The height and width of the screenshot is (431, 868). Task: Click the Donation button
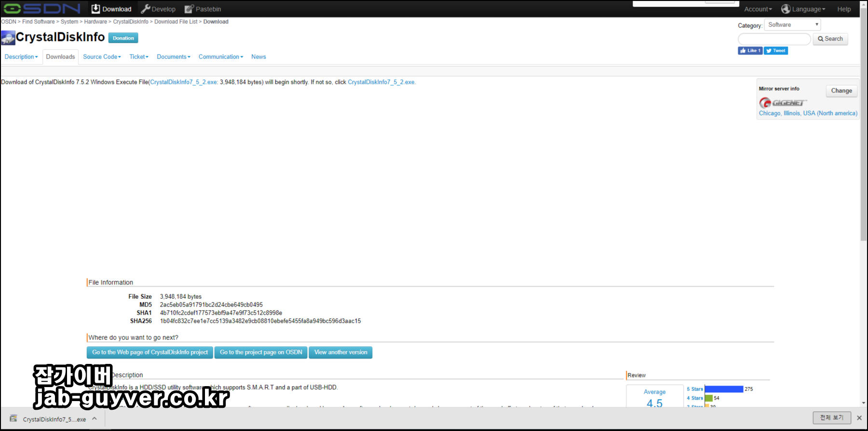(x=123, y=38)
